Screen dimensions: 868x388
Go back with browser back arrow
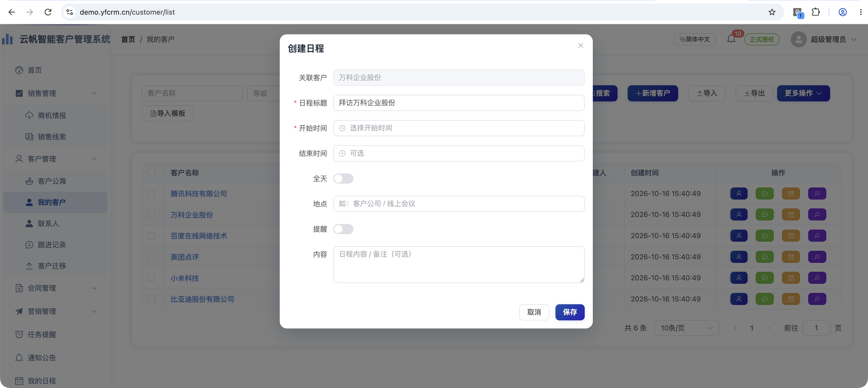pyautogui.click(x=12, y=12)
